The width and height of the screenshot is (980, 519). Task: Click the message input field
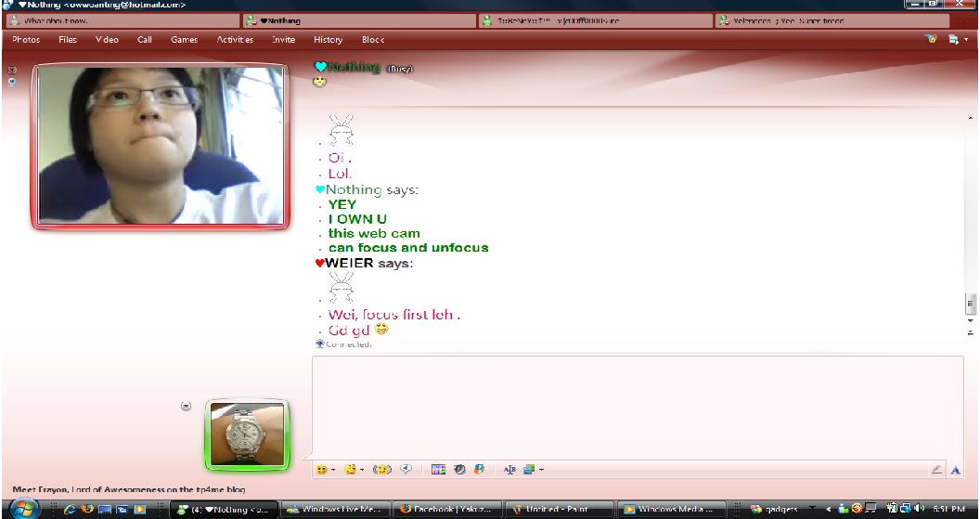pos(638,408)
